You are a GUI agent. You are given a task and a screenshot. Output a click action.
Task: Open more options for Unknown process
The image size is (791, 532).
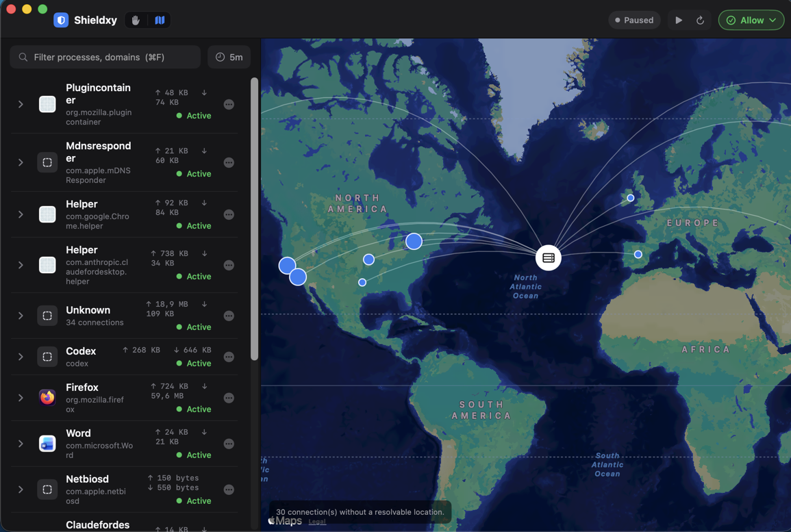point(229,316)
